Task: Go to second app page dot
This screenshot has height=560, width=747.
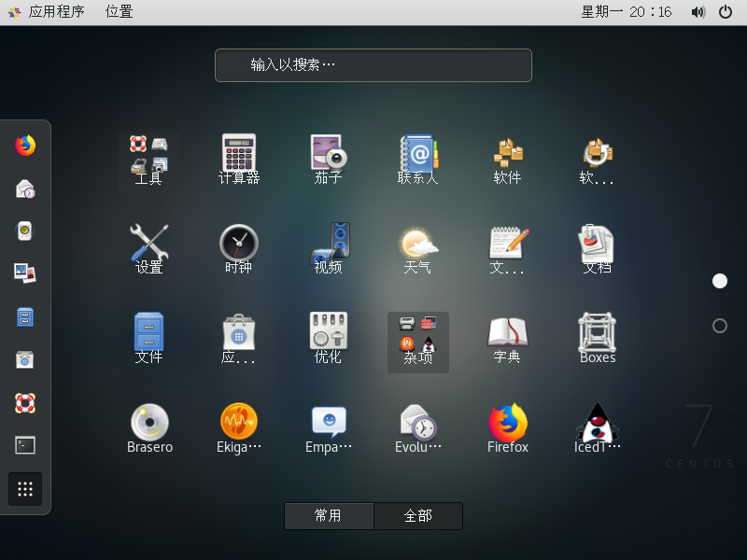Action: pos(720,326)
